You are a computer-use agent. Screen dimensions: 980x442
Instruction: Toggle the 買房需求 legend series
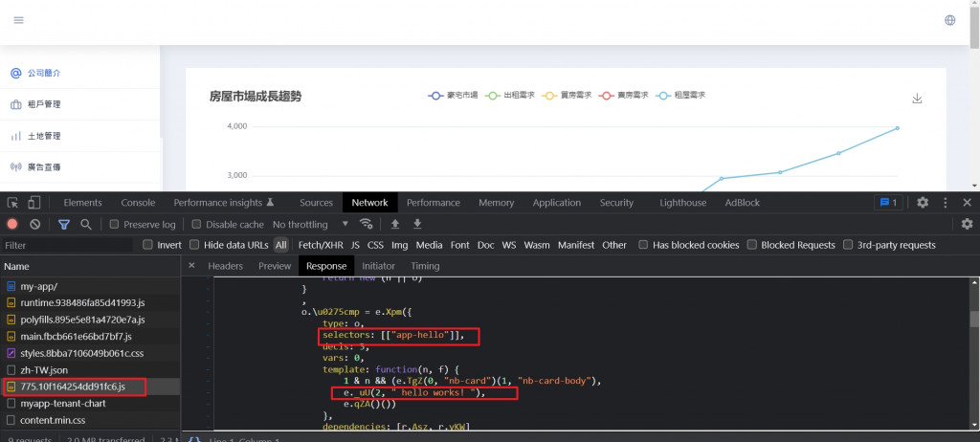(567, 95)
